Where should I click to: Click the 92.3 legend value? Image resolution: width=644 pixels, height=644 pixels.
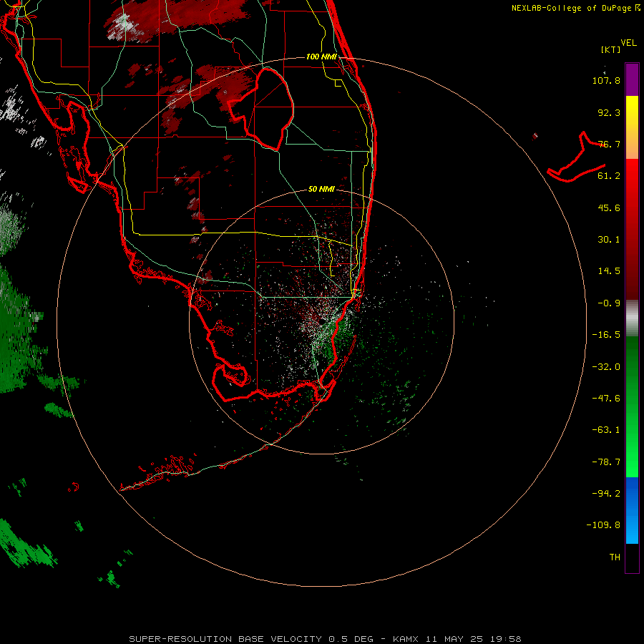609,112
